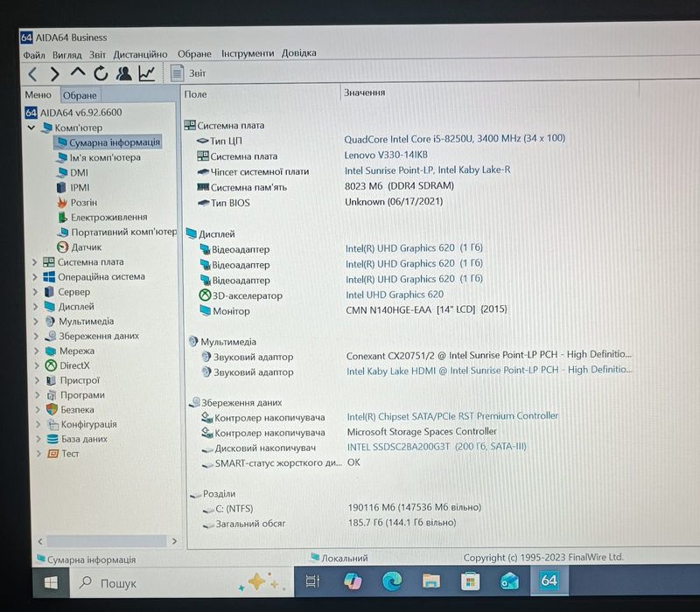Select the Електроживлення battery icon item
The width and height of the screenshot is (700, 612).
click(x=63, y=217)
